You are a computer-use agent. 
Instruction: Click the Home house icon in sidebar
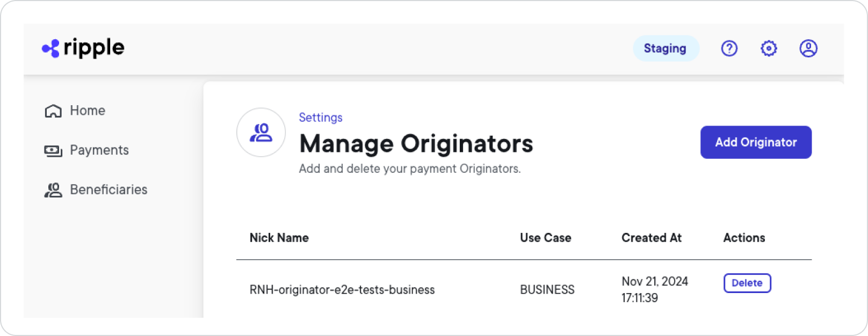coord(53,111)
